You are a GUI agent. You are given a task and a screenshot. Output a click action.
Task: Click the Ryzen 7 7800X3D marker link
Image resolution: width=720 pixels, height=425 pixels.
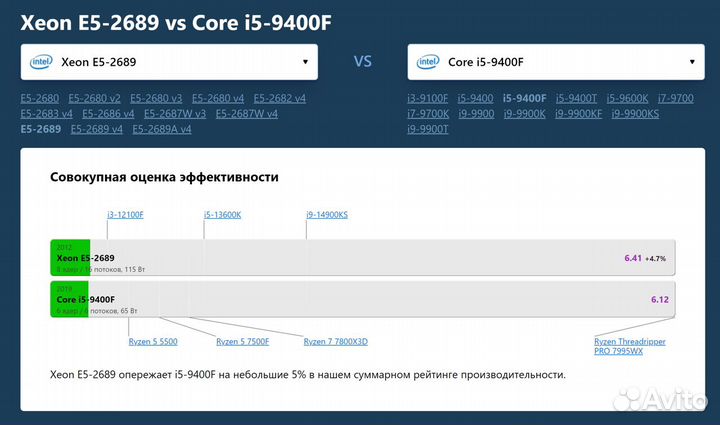pos(336,341)
